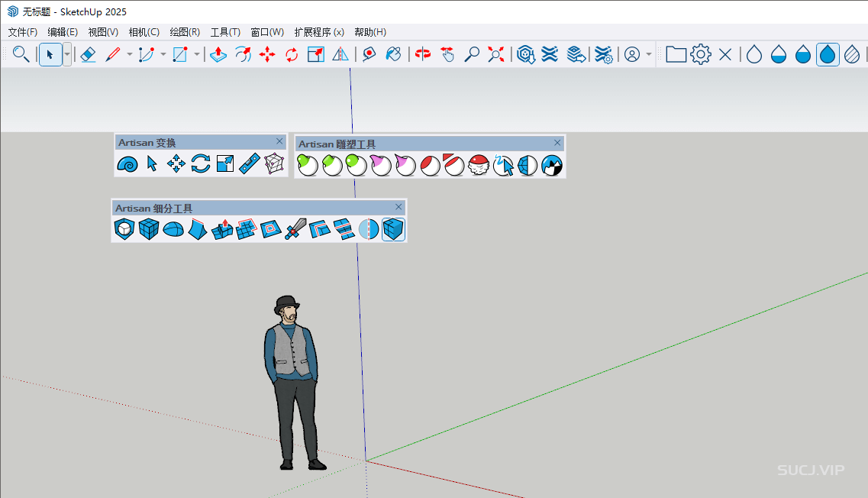Open the 3D Warehouse
This screenshot has width=868, height=498.
[x=525, y=54]
